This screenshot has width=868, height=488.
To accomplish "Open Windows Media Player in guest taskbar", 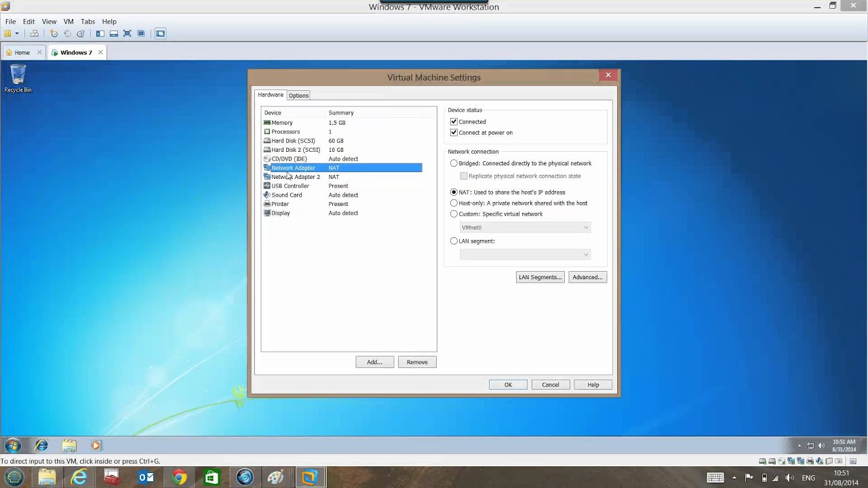I will click(96, 445).
